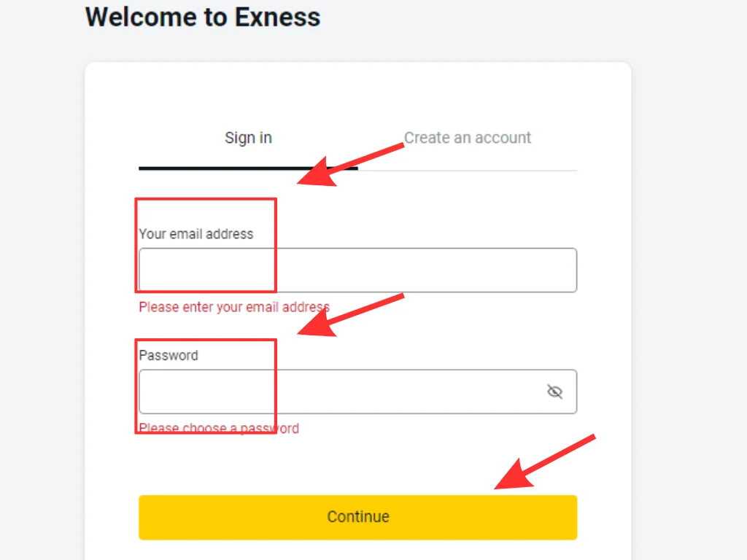Click the Please choose a password warning
This screenshot has width=747, height=560.
coord(218,428)
